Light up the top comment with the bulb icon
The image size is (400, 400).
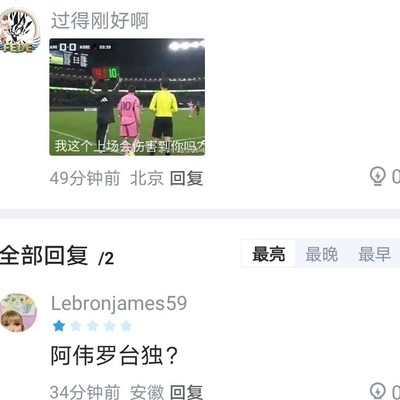tap(377, 177)
